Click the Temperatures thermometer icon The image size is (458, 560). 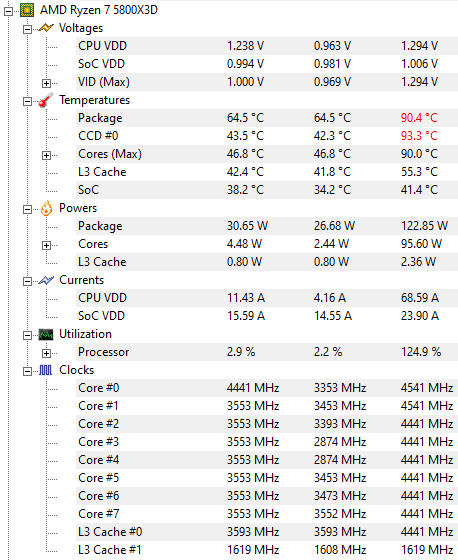point(46,100)
